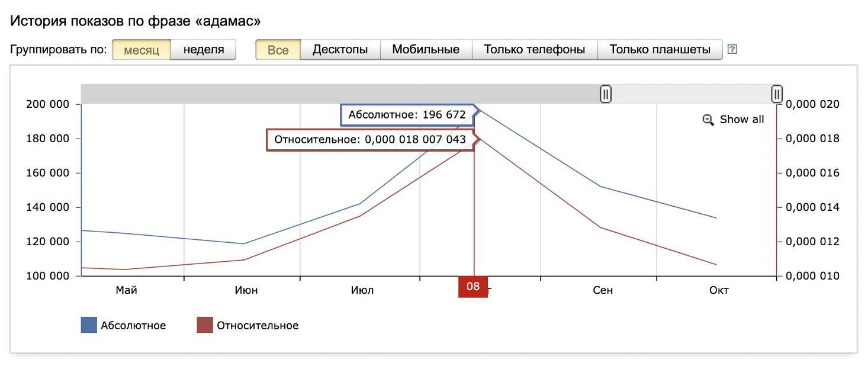Click the red 08 date marker
This screenshot has width=868, height=366.
click(472, 287)
